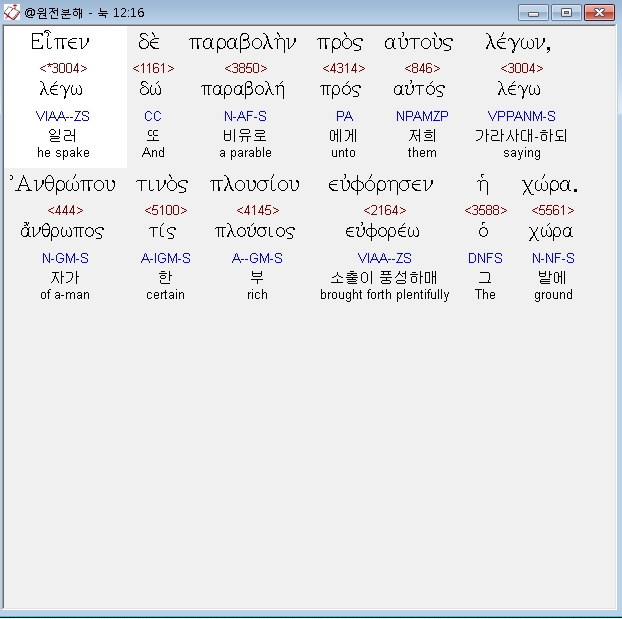Click the gloss 'of a-man'
The image size is (622, 619).
pos(65,295)
